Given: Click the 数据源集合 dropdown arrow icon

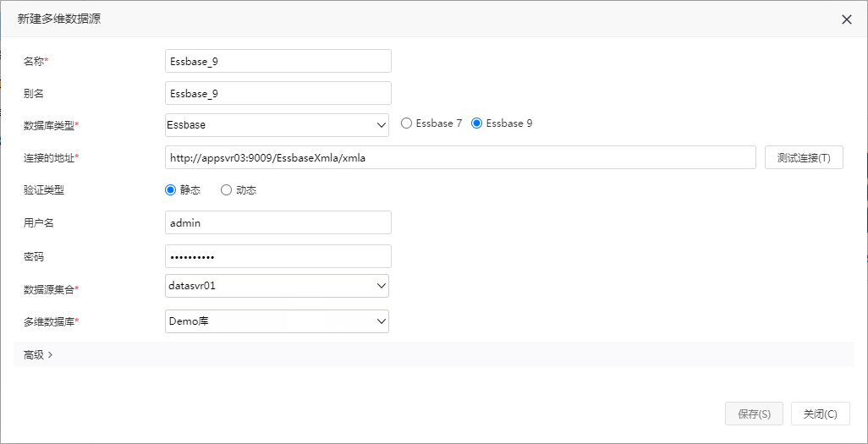Looking at the screenshot, I should point(381,286).
